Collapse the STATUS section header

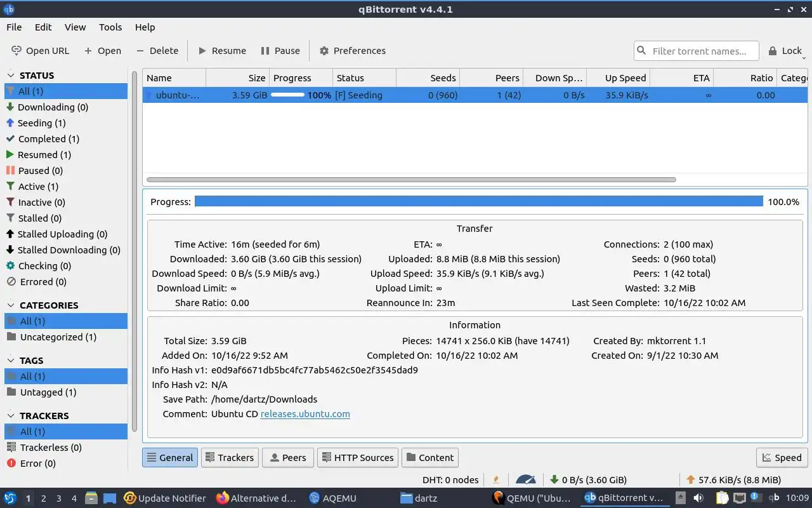pos(36,75)
